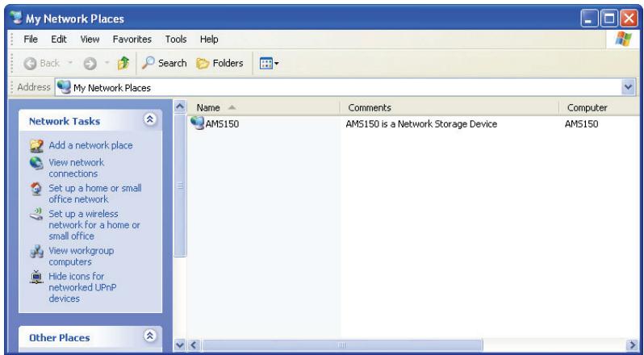The height and width of the screenshot is (355, 644).
Task: Sort by the Comments column header
Action: 450,107
